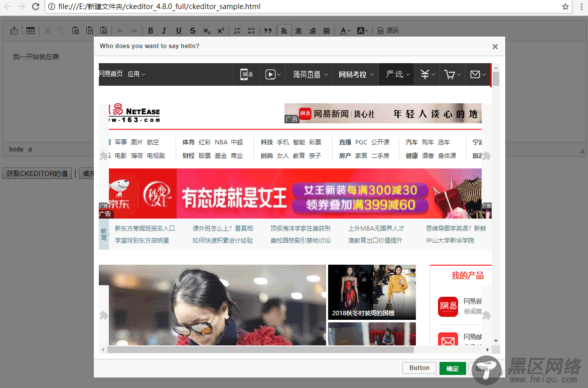
Task: Confirm dialog with green 确定 button
Action: tap(453, 368)
